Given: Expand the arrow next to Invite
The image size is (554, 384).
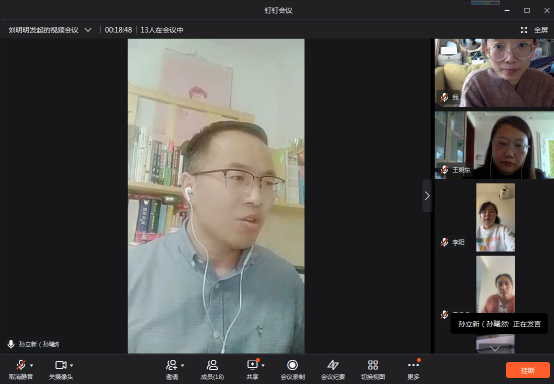Looking at the screenshot, I should click(x=183, y=365).
